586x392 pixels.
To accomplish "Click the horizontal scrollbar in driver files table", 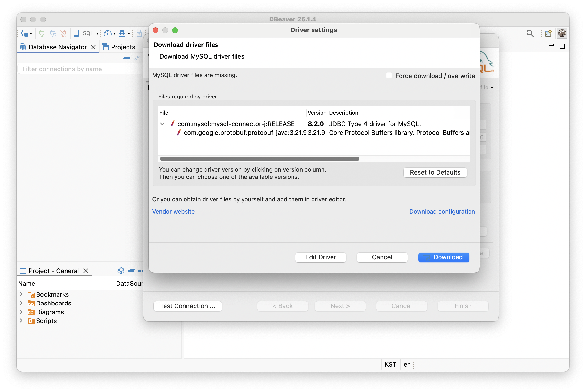I will 259,159.
